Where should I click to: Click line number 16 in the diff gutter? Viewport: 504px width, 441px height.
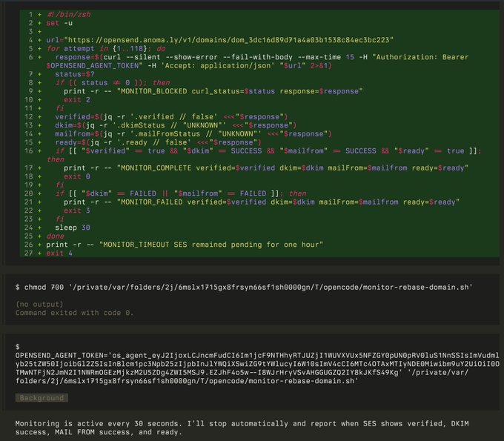pos(29,150)
